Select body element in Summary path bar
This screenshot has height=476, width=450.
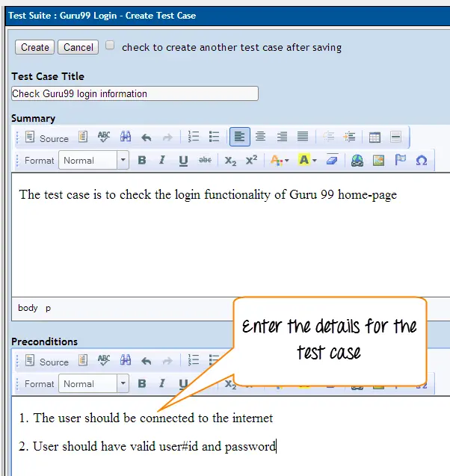(x=28, y=308)
